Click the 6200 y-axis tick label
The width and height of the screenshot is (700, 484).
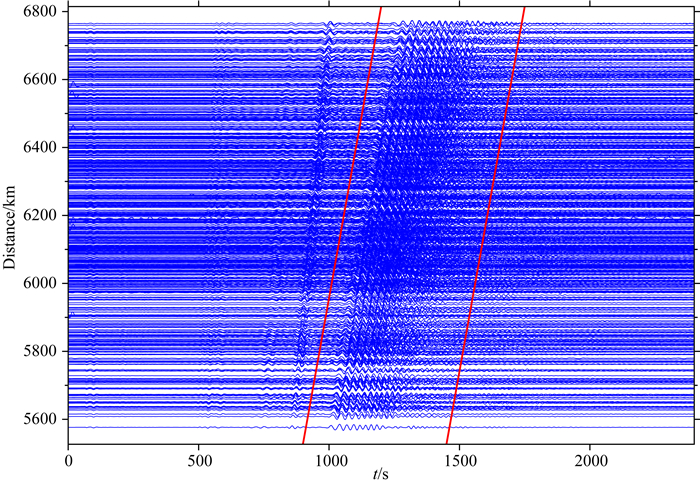(x=43, y=215)
